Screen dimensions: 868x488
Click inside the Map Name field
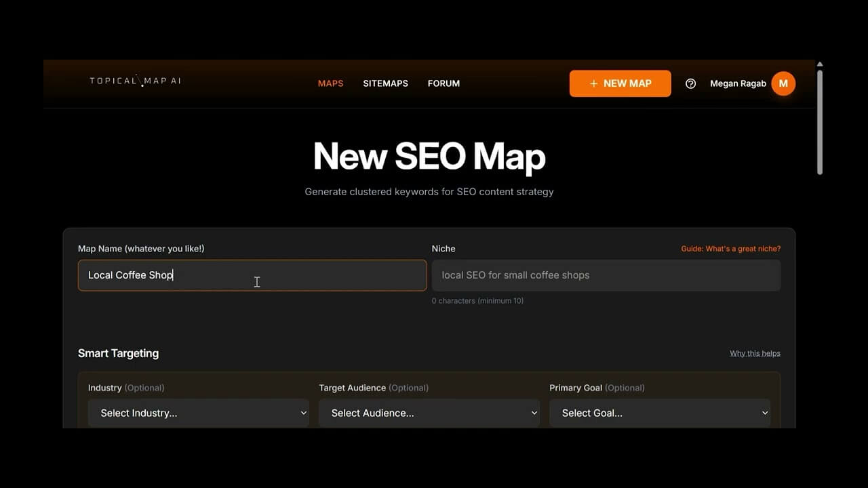(x=252, y=275)
